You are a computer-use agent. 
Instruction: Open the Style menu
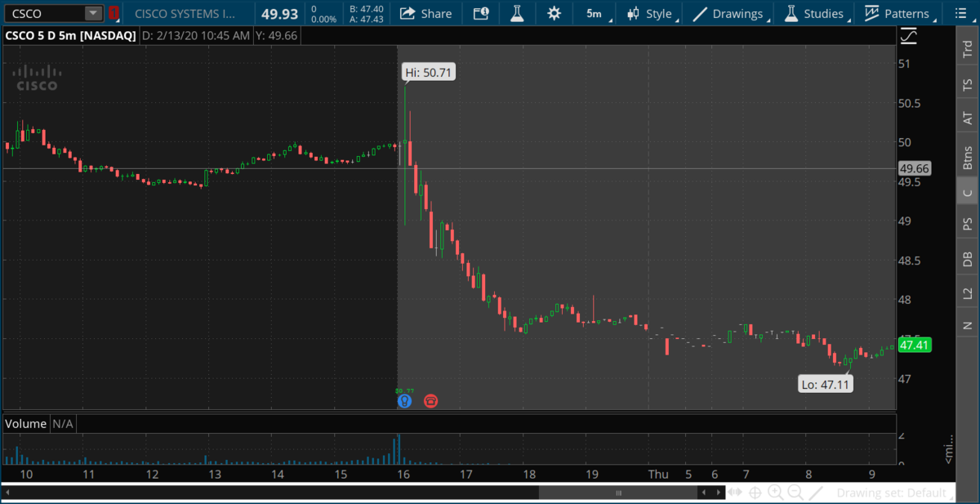pyautogui.click(x=650, y=13)
